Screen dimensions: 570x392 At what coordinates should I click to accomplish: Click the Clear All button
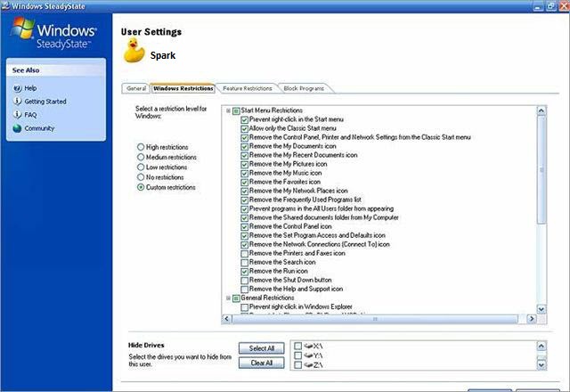tap(261, 363)
